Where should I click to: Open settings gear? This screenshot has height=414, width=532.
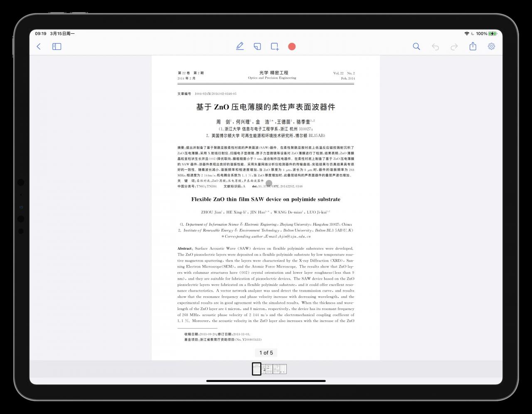[491, 47]
